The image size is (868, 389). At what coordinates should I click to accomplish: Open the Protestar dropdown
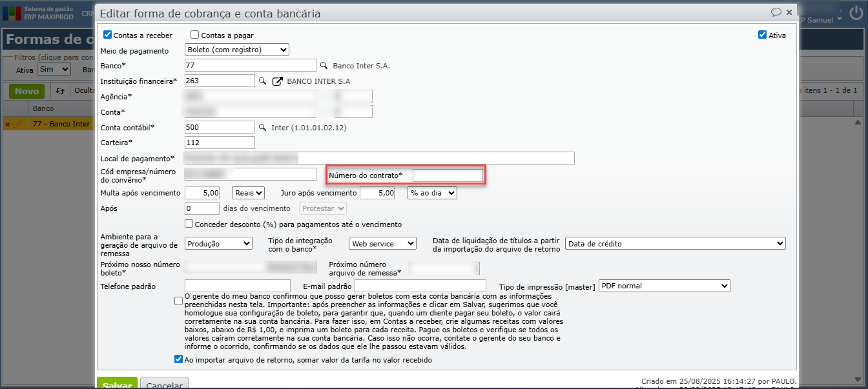pyautogui.click(x=324, y=208)
